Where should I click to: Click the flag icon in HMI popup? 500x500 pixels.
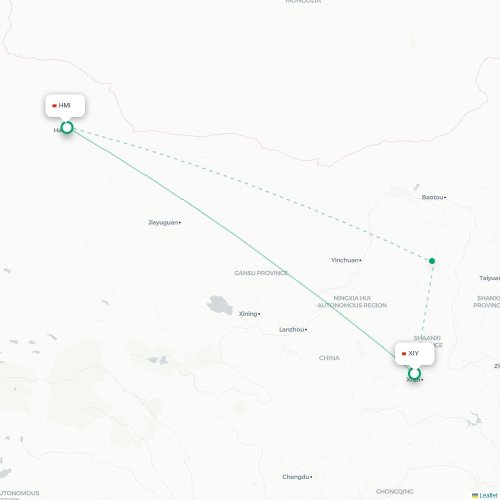pyautogui.click(x=54, y=106)
